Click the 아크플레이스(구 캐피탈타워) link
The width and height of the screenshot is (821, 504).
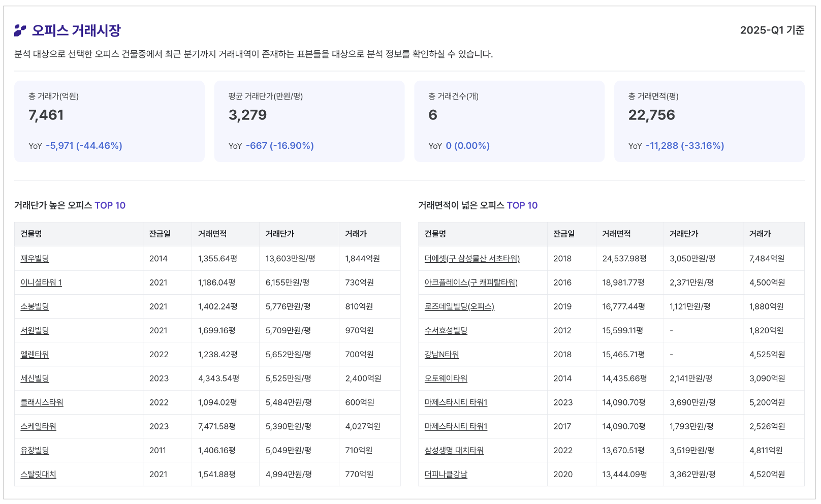[471, 282]
